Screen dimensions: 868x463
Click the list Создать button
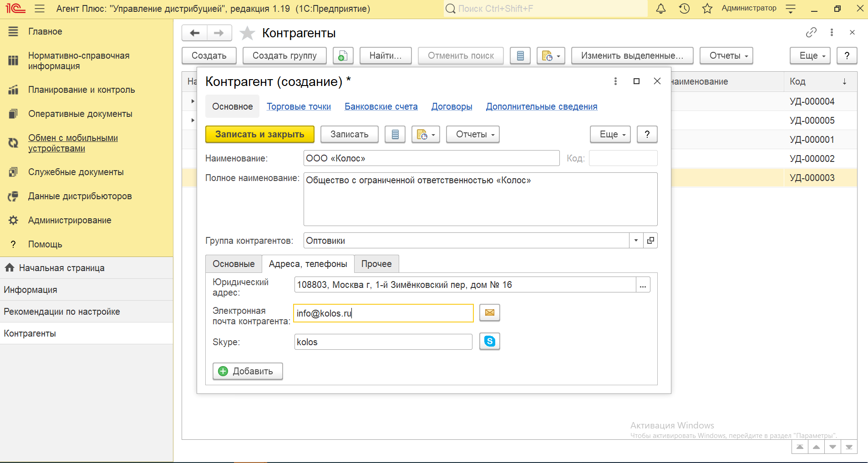pos(209,55)
